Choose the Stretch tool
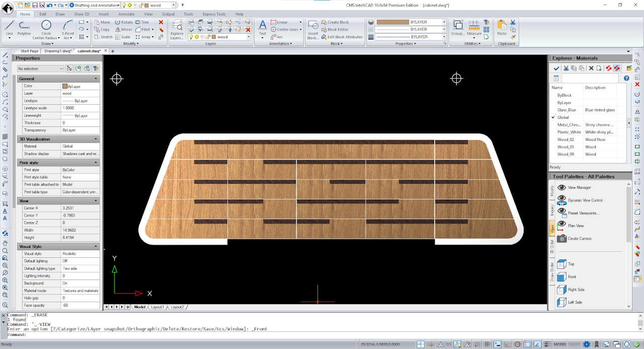644x349 pixels. [103, 37]
